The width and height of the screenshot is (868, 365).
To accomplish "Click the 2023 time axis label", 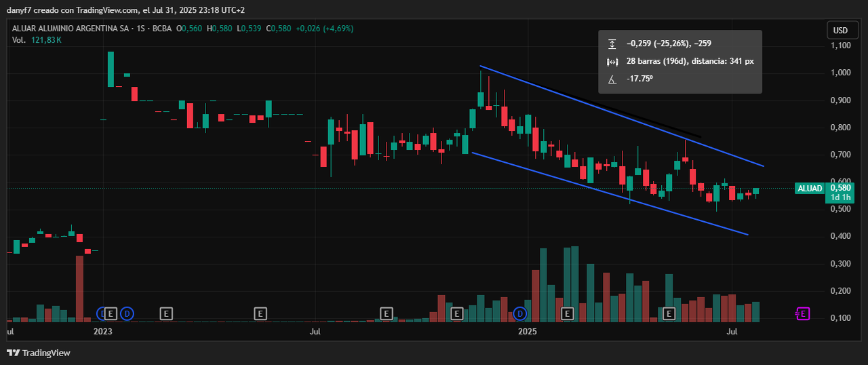I will [103, 332].
